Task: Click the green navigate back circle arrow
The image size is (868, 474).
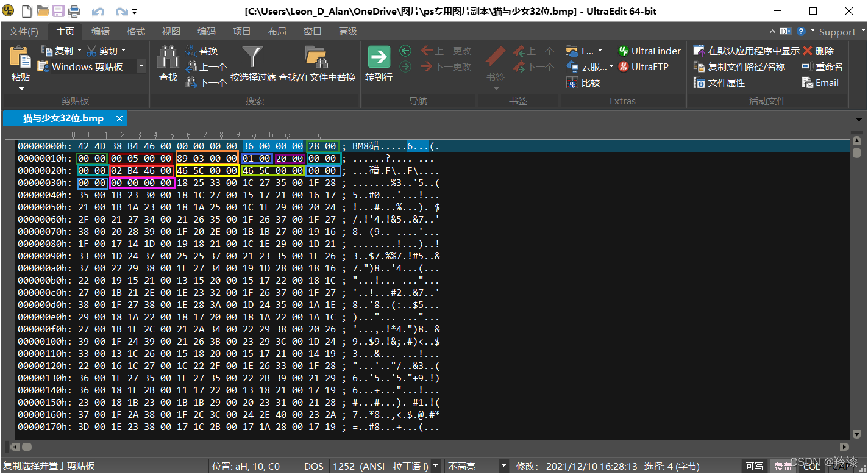Action: (x=405, y=51)
